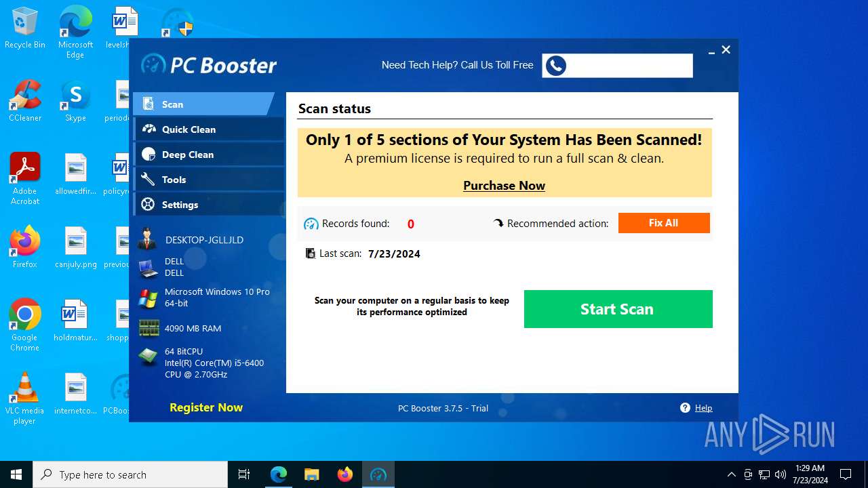The image size is (868, 488).
Task: Switch to the Quick Clean tab
Action: tap(209, 129)
